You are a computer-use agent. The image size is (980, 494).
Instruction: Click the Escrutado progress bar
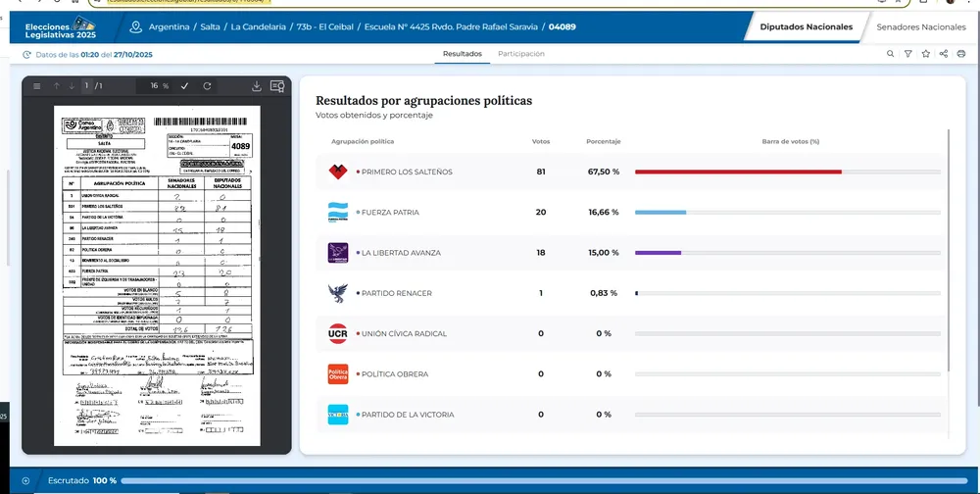(x=549, y=481)
